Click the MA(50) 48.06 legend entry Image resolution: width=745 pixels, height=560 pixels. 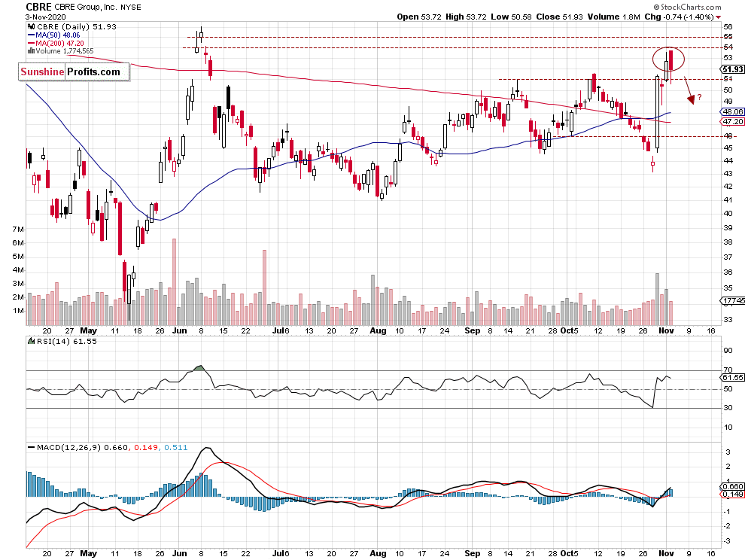58,35
